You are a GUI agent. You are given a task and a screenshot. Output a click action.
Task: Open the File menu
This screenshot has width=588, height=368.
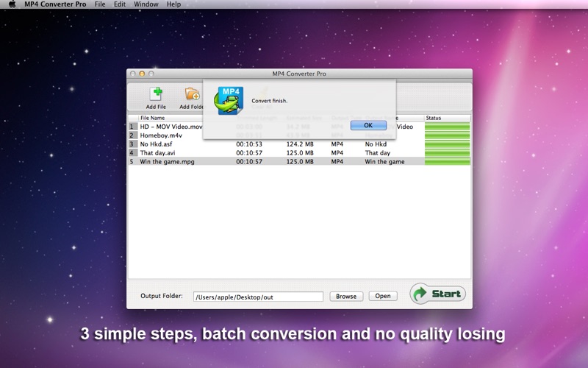point(99,4)
